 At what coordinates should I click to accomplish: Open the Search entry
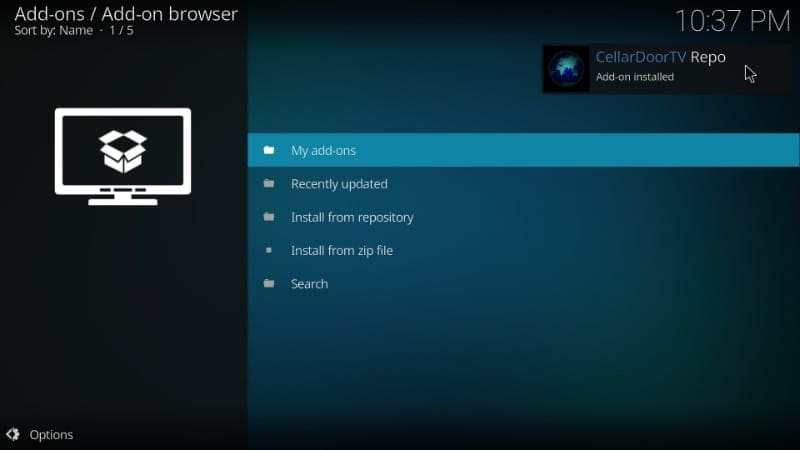click(523, 284)
